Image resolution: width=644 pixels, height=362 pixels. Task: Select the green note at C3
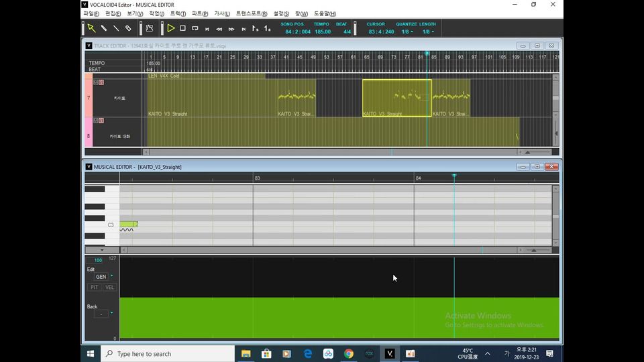[129, 224]
